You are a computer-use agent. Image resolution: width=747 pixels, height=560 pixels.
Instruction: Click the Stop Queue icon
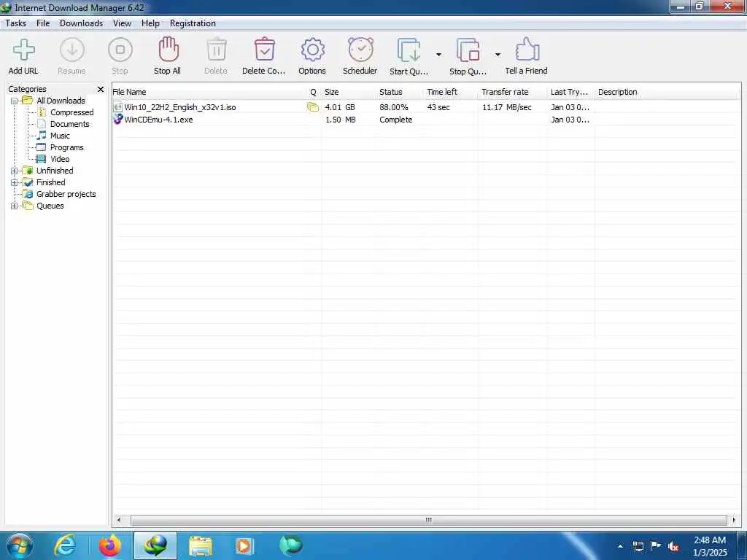(x=468, y=50)
